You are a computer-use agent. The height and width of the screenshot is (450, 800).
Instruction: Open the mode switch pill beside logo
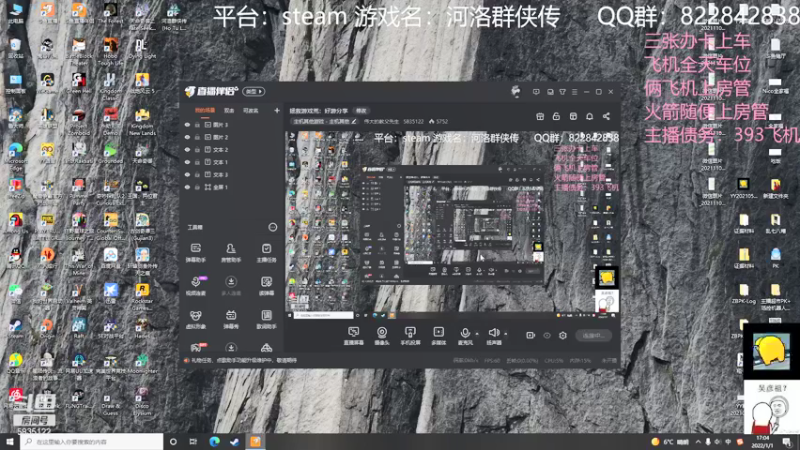pyautogui.click(x=254, y=91)
